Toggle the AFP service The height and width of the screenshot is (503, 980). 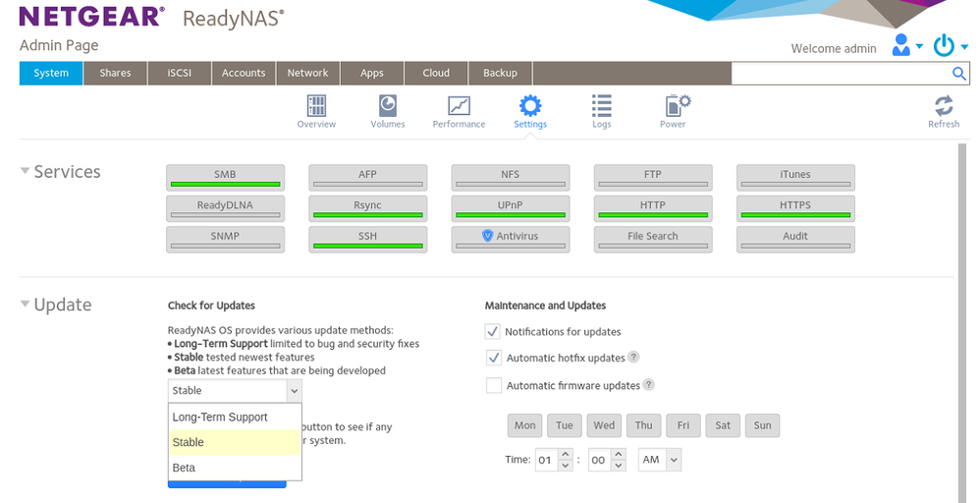pos(367,178)
